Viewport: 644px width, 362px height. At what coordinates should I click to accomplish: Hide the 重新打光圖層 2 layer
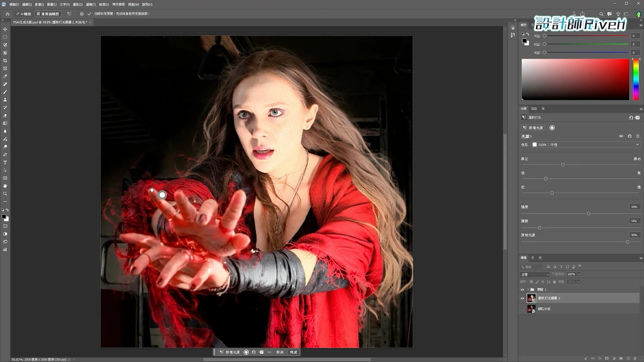(x=522, y=298)
